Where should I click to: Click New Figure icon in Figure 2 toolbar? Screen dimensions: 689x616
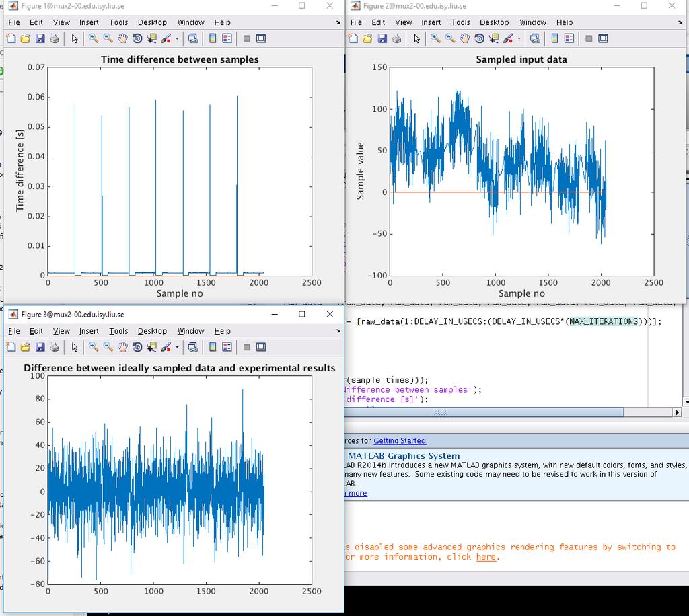coord(353,38)
